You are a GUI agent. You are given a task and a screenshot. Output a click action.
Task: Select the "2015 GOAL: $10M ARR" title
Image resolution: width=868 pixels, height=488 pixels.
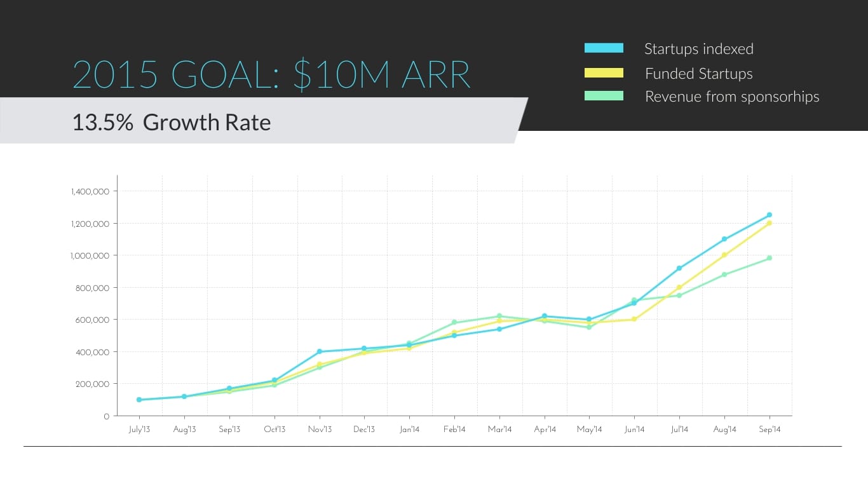pyautogui.click(x=272, y=75)
